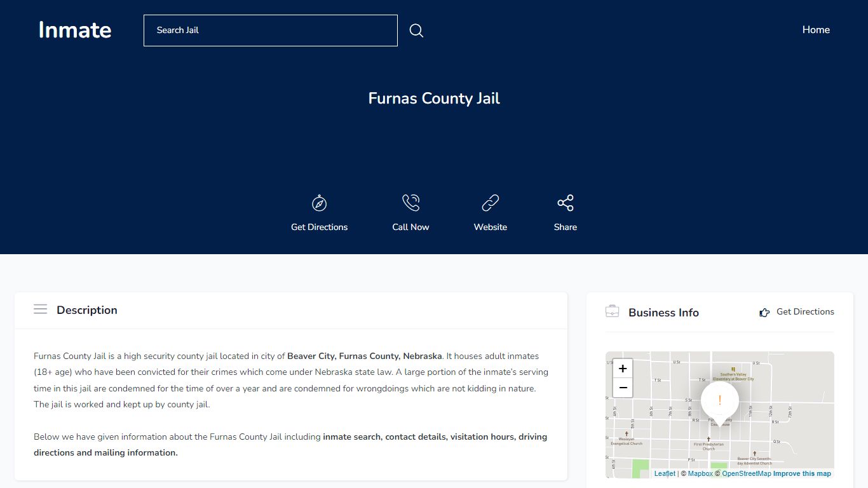868x488 pixels.
Task: Click the Inmate site logo
Action: click(x=75, y=30)
